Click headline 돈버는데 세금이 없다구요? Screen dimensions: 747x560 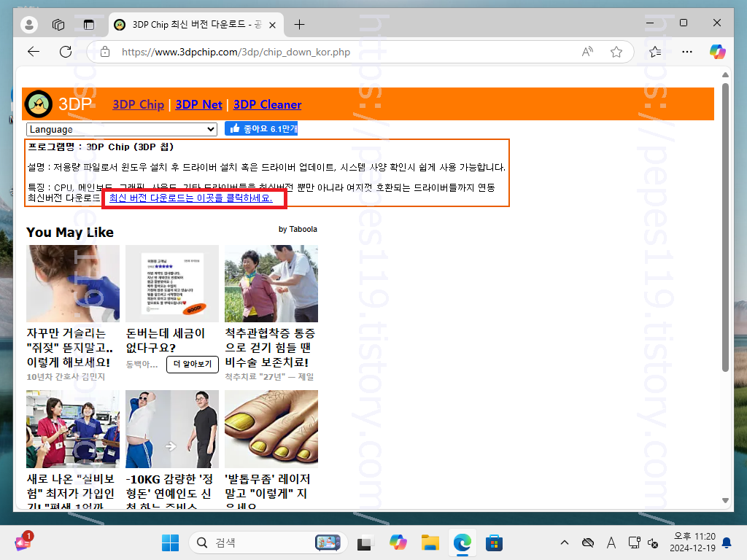pyautogui.click(x=166, y=341)
